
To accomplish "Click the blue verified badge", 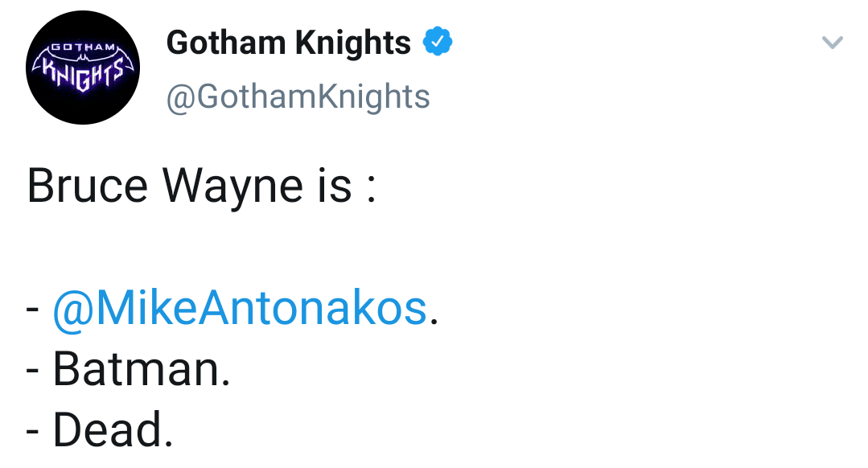I will point(438,42).
